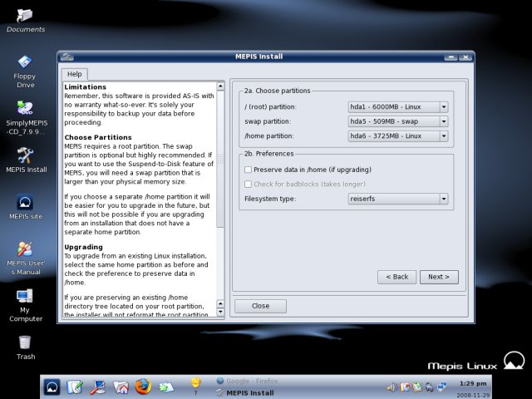Click the Klipper clipboard tray icon
This screenshot has height=399, width=532.
coord(417,387)
